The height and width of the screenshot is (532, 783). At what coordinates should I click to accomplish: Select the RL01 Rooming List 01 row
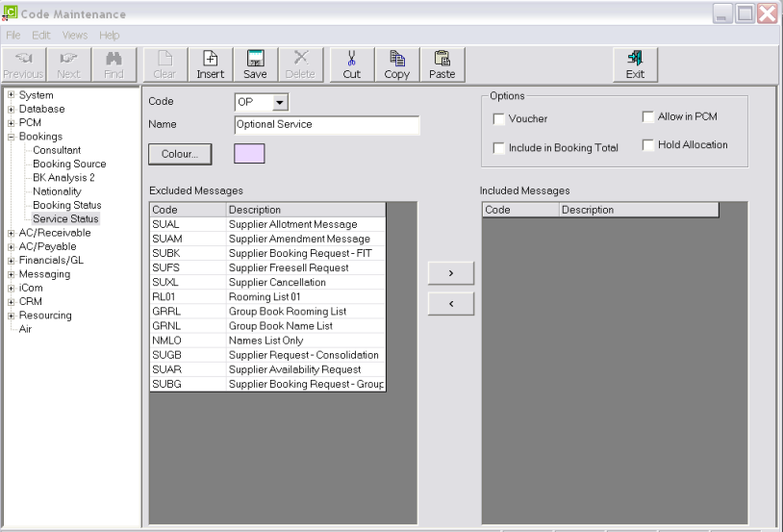coord(267,296)
